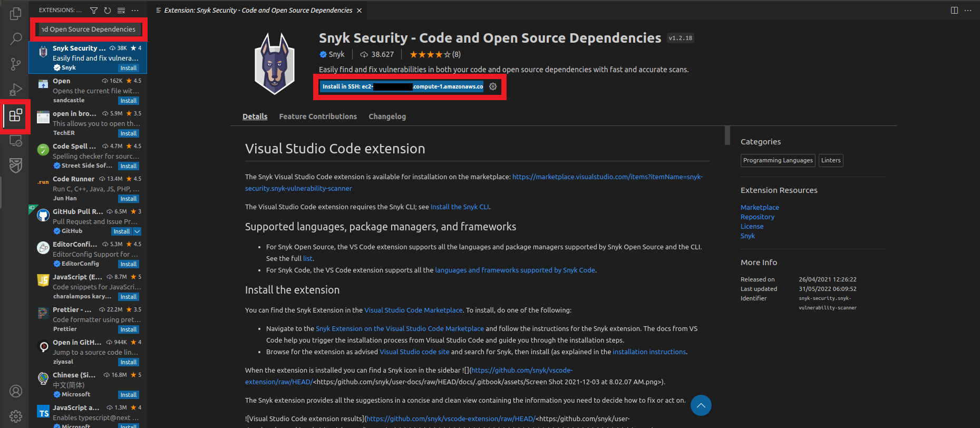Image resolution: width=980 pixels, height=428 pixels.
Task: Open the Snyk resource link
Action: [748, 236]
